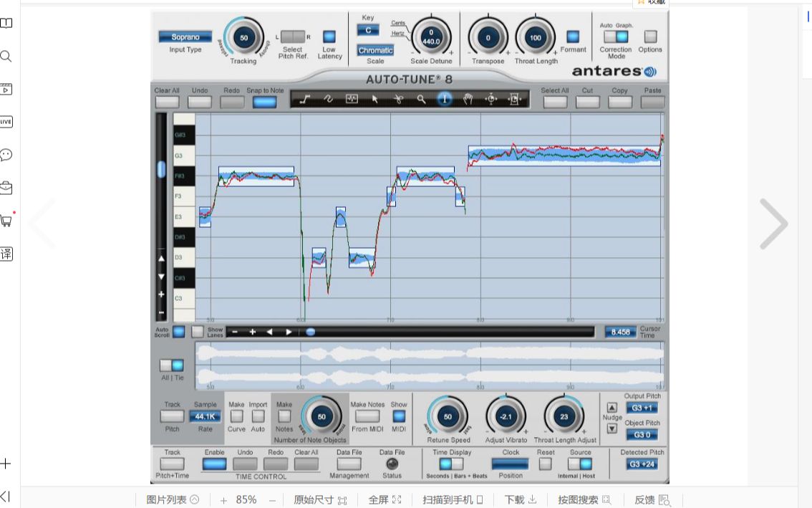Select the Move Point time tool
The height and width of the screenshot is (508, 812).
pos(491,99)
